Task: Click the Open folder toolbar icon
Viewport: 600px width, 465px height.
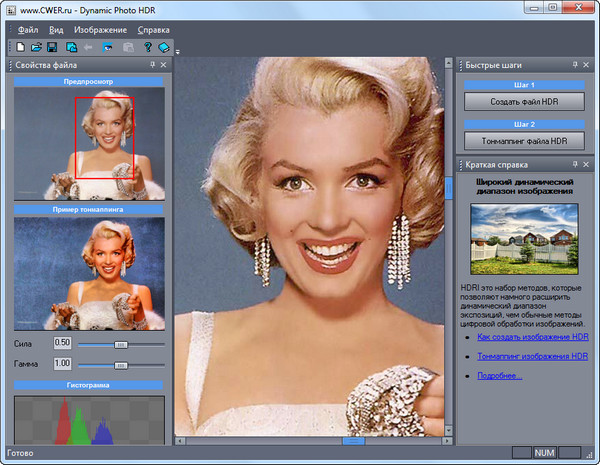Action: click(x=36, y=47)
